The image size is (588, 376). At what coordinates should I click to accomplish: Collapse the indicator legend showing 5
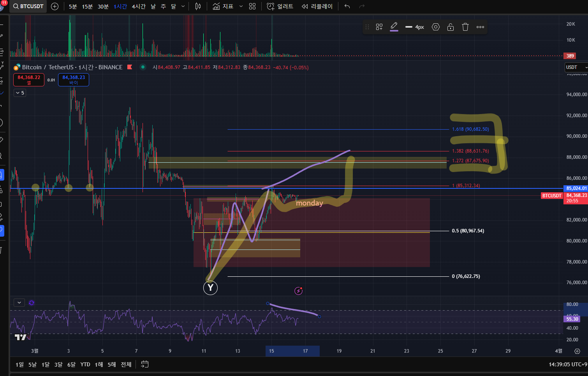(x=19, y=93)
